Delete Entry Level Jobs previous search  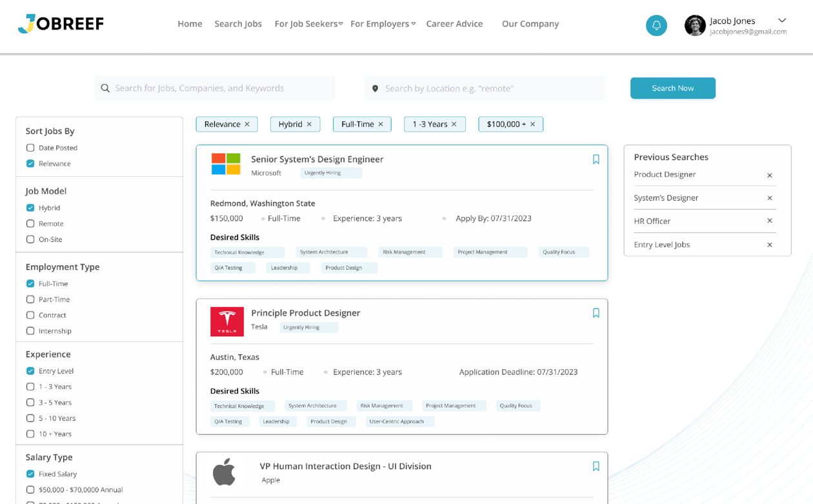tap(770, 245)
